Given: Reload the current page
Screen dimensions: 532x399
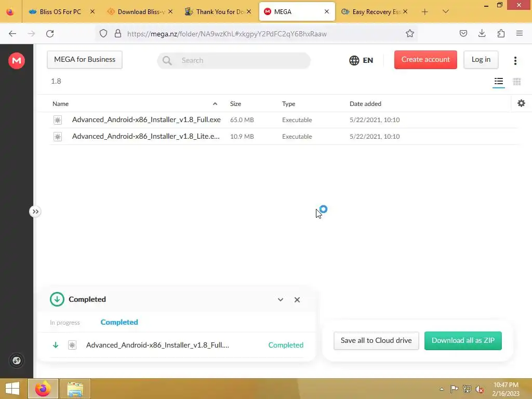Looking at the screenshot, I should pos(50,34).
